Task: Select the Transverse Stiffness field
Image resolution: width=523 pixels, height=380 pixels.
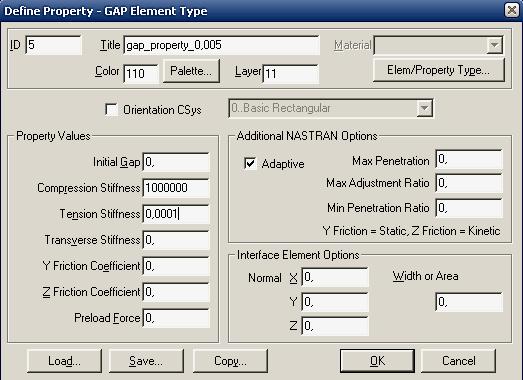Action: 176,240
